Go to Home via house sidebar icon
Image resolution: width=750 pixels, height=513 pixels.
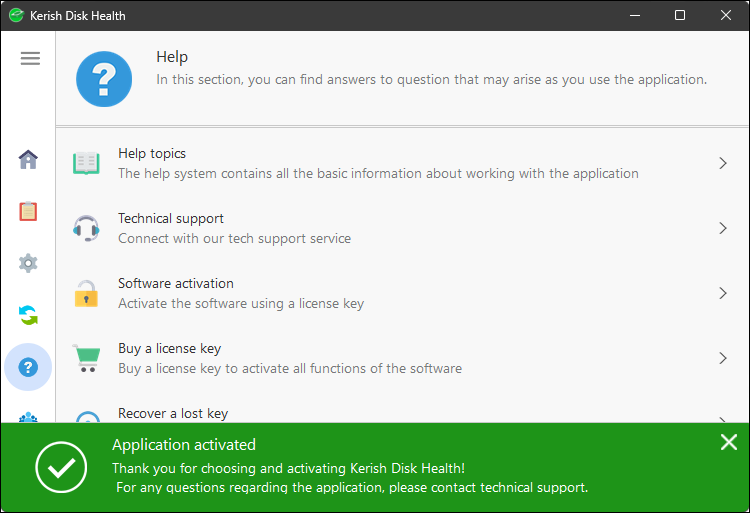(28, 159)
